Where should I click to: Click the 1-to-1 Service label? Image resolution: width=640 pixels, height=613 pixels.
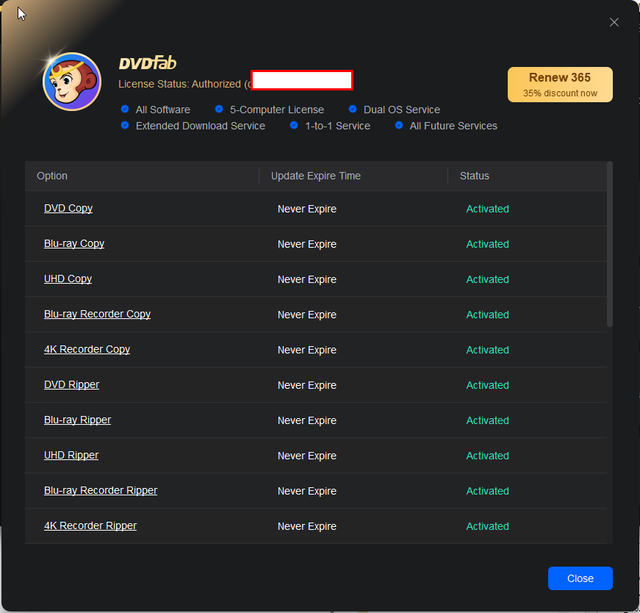[338, 126]
